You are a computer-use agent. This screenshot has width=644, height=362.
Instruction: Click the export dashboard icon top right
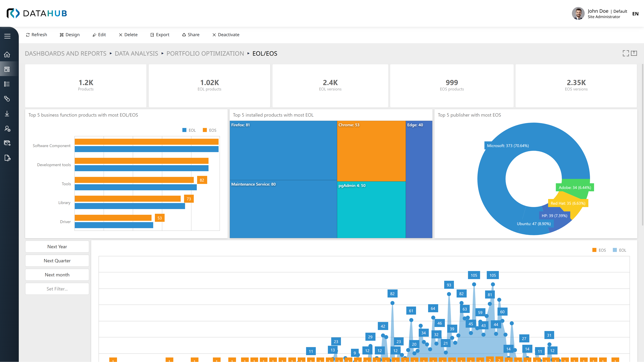634,53
